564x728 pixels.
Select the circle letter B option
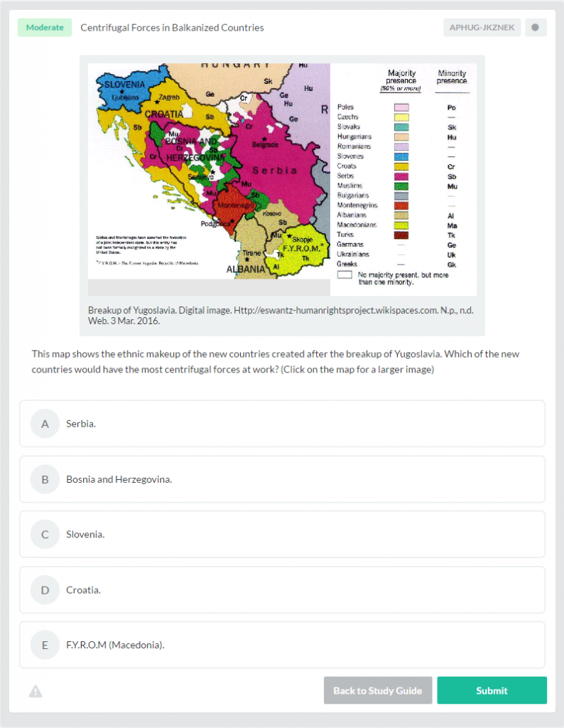pyautogui.click(x=45, y=479)
